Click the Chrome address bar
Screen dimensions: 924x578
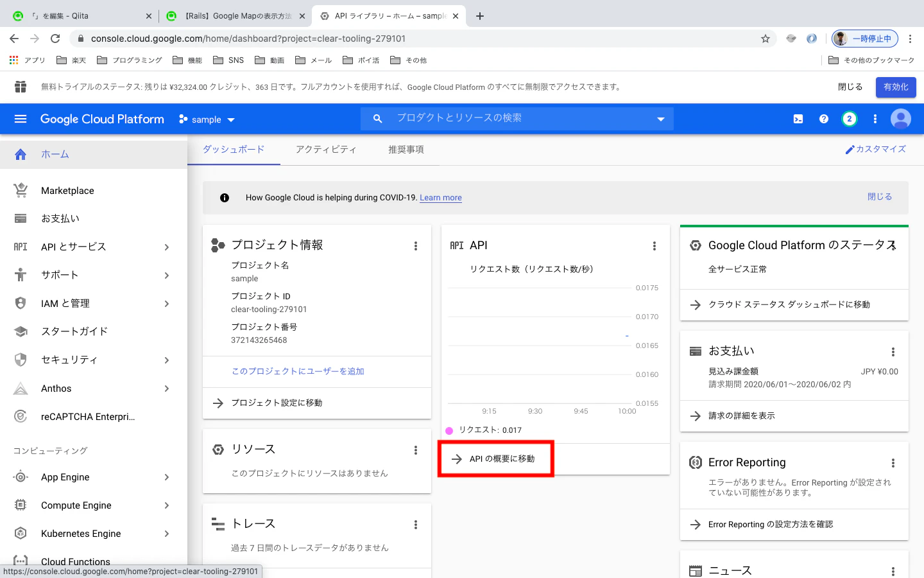point(417,39)
